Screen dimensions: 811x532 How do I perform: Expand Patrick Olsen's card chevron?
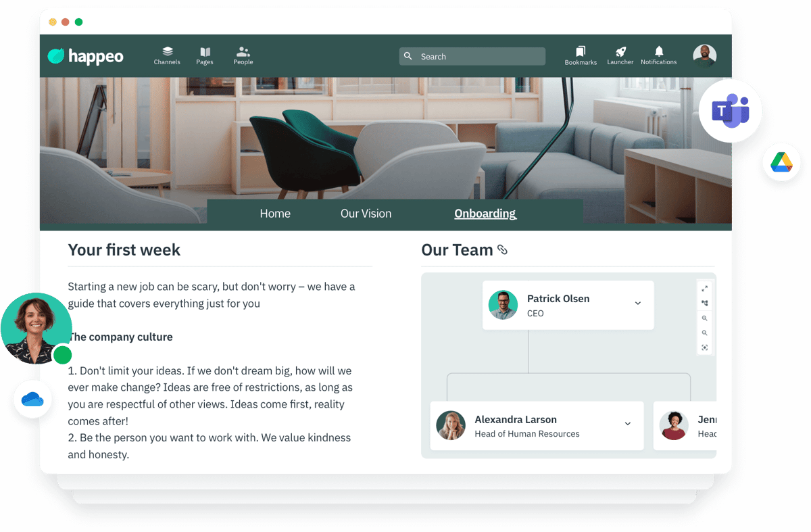637,304
